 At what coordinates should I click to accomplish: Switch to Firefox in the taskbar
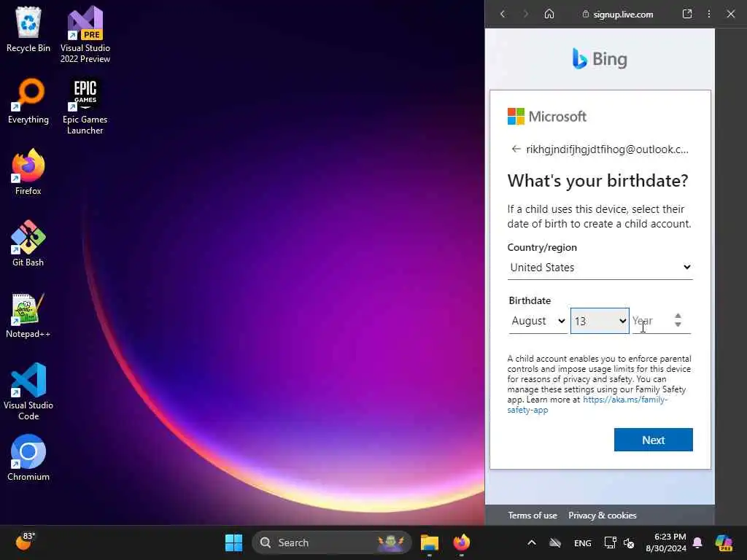(x=461, y=542)
